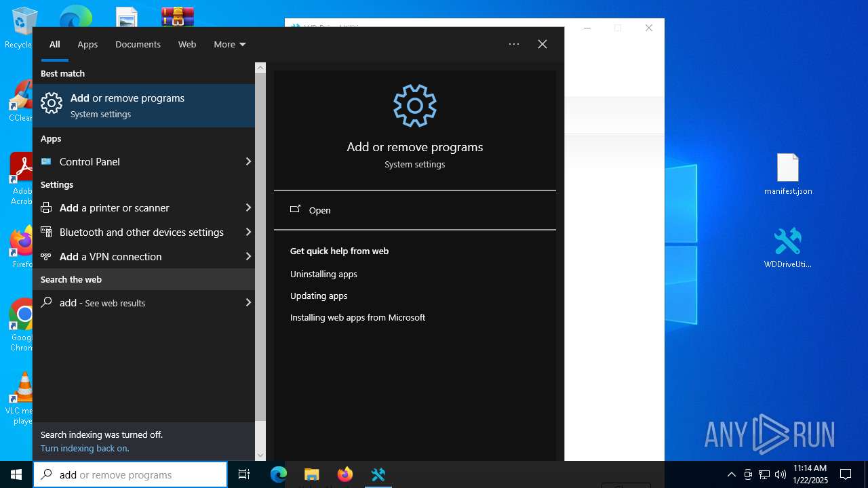Viewport: 868px width, 488px height.
Task: Open the Uninstalling apps help link
Action: point(323,274)
